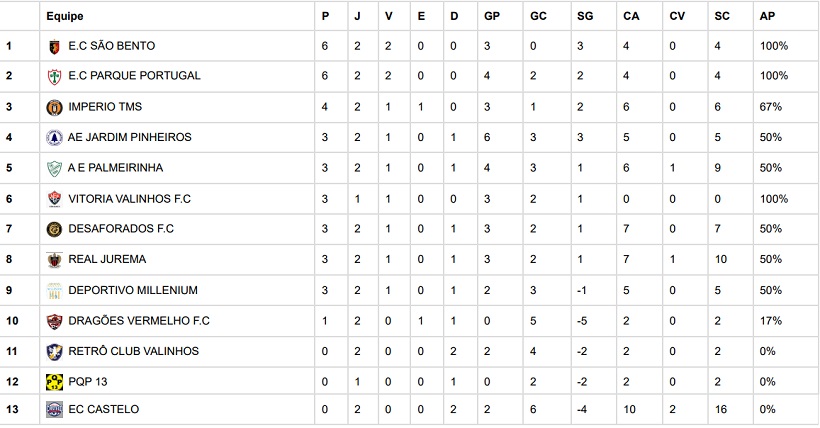This screenshot has height=428, width=820.
Task: Click the Vitoria Valinhos F.C crest
Action: [x=54, y=199]
